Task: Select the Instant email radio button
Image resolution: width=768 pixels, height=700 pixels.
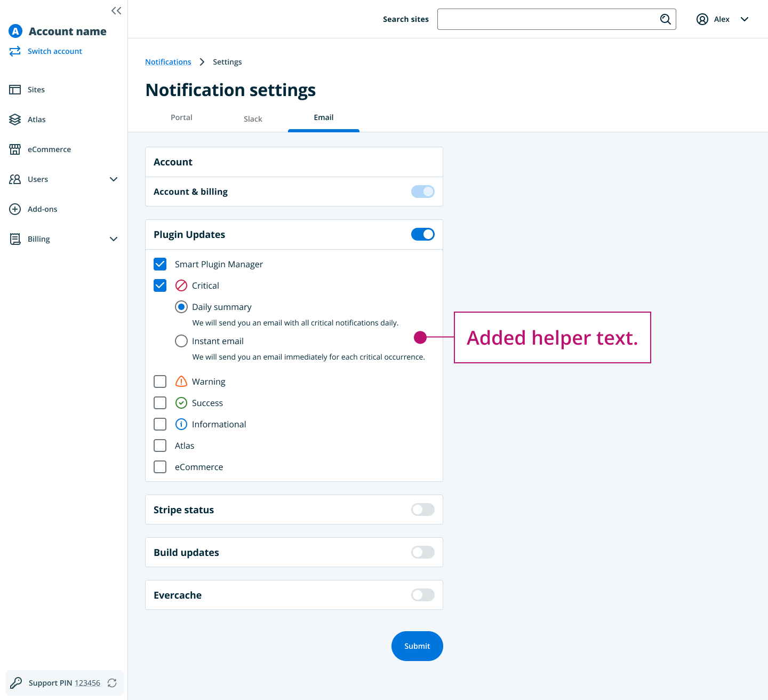Action: pyautogui.click(x=181, y=341)
